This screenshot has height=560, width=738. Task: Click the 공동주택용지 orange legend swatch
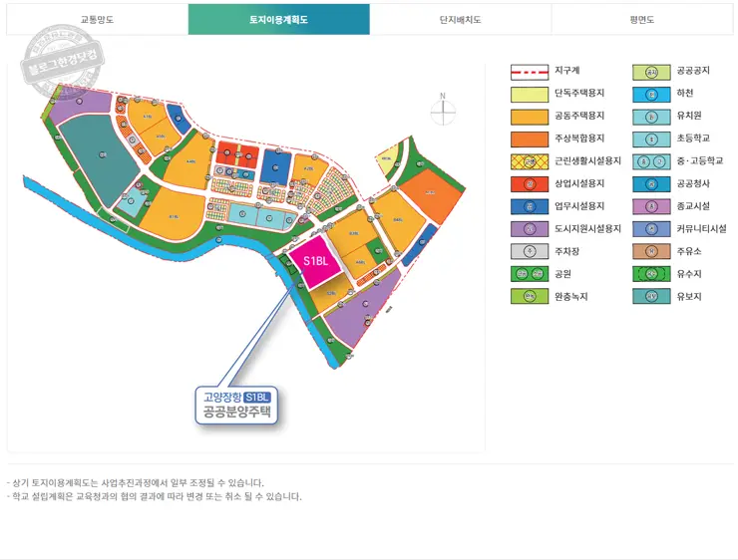click(530, 117)
